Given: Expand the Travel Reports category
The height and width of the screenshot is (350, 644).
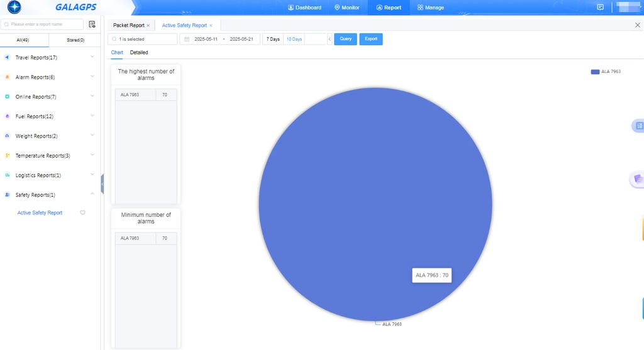Looking at the screenshot, I should coord(49,57).
